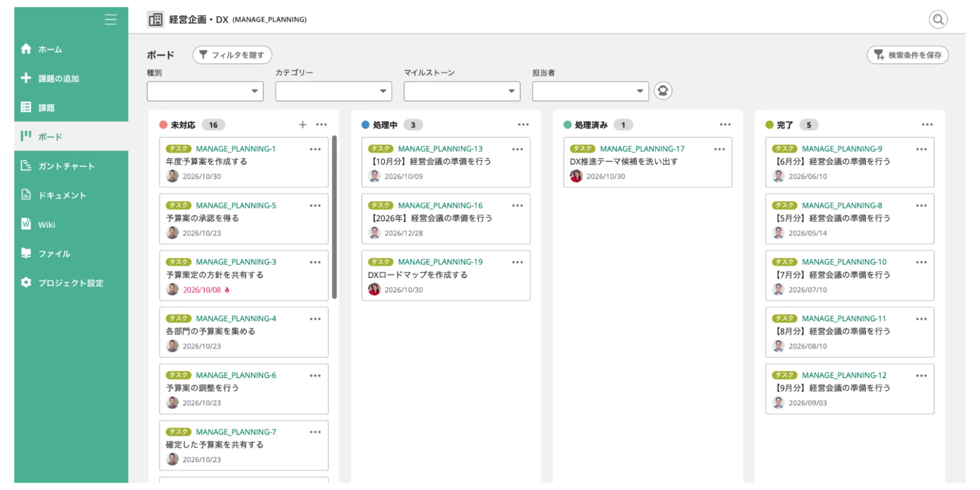The width and height of the screenshot is (980, 490).
Task: Click overdue date 2026/10/08
Action: tap(201, 290)
